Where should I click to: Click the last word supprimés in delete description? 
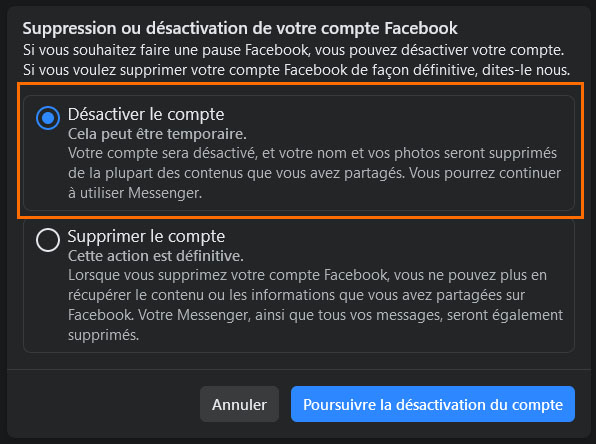pyautogui.click(x=103, y=335)
